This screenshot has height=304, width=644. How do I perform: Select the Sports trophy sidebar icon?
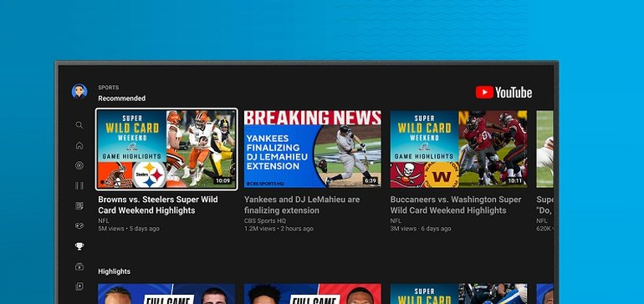79,246
